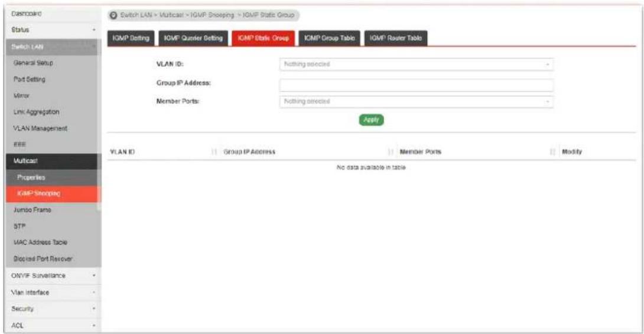This screenshot has width=644, height=334.
Task: Expand the Vlan Interface menu
Action: click(53, 293)
